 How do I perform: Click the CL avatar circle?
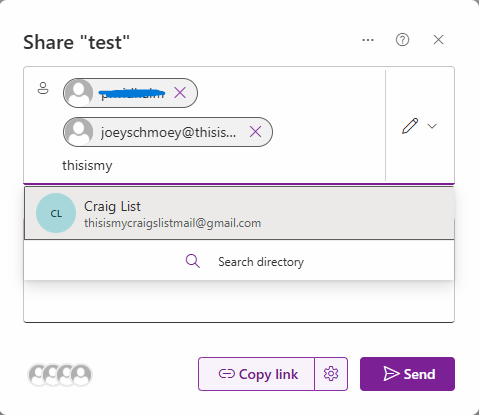[x=56, y=213]
